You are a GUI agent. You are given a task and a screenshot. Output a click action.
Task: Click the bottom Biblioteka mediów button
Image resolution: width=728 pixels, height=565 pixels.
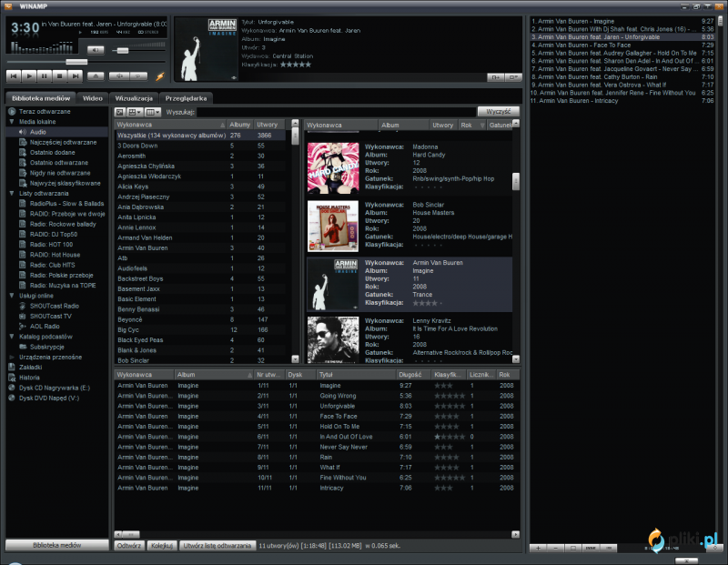pyautogui.click(x=57, y=545)
